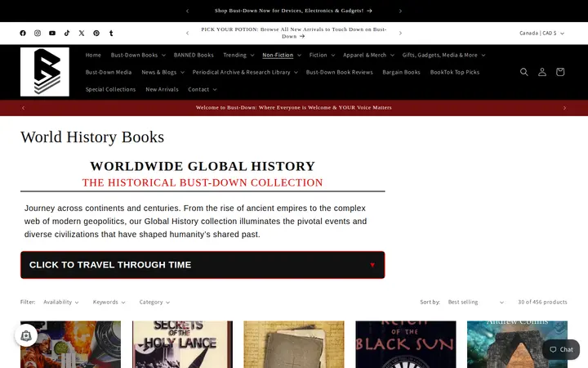Open BookTok Top Picks menu item
588x368 pixels.
(x=455, y=72)
